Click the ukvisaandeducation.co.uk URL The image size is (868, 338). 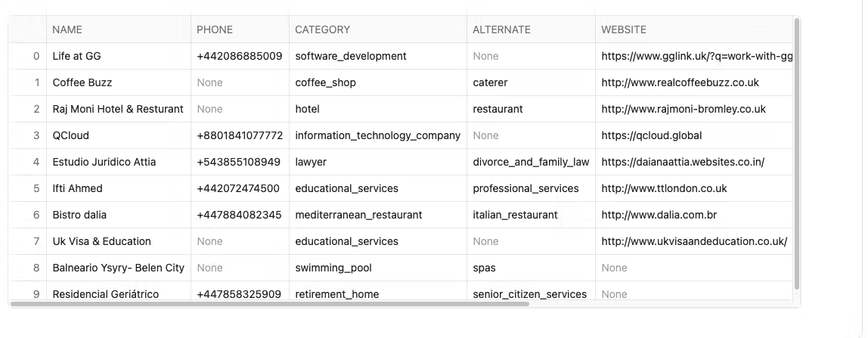[x=694, y=241]
